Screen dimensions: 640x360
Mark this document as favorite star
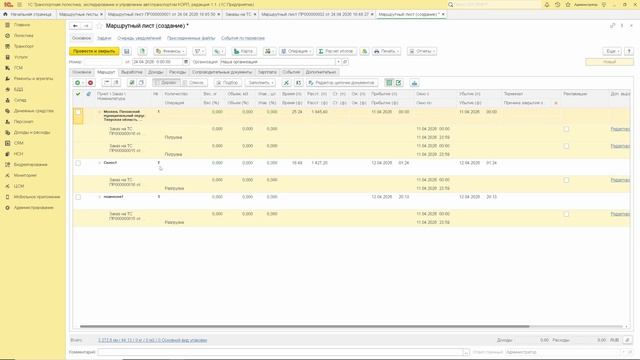point(100,26)
